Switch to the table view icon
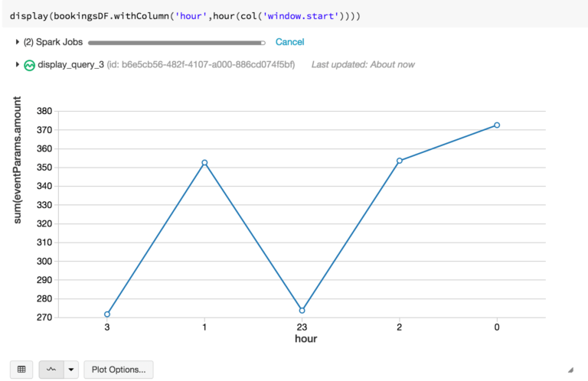 point(21,370)
